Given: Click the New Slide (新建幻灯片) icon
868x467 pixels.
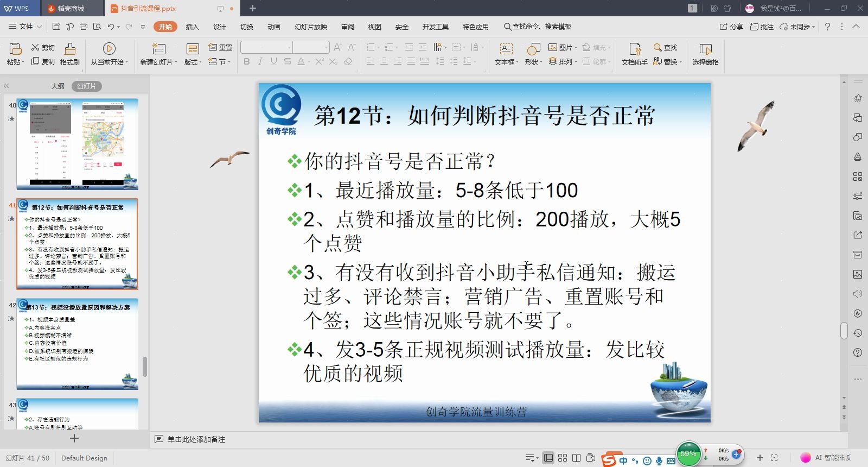Looking at the screenshot, I should [159, 49].
